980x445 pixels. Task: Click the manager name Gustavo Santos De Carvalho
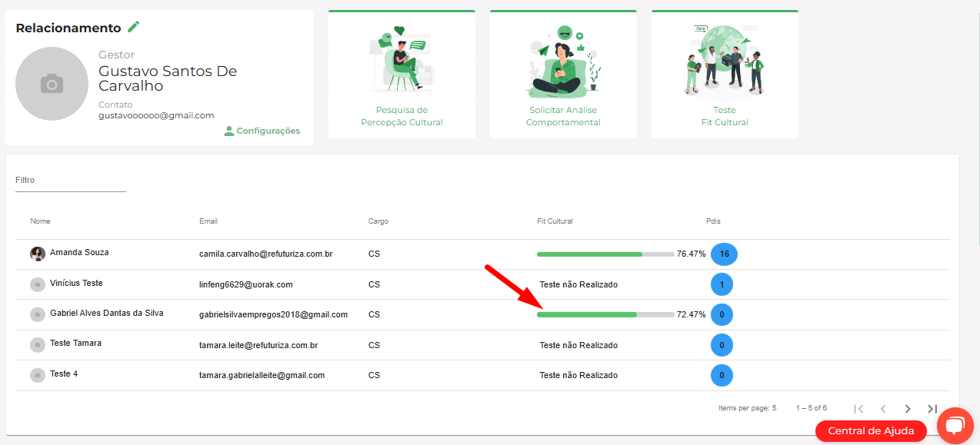pyautogui.click(x=168, y=78)
